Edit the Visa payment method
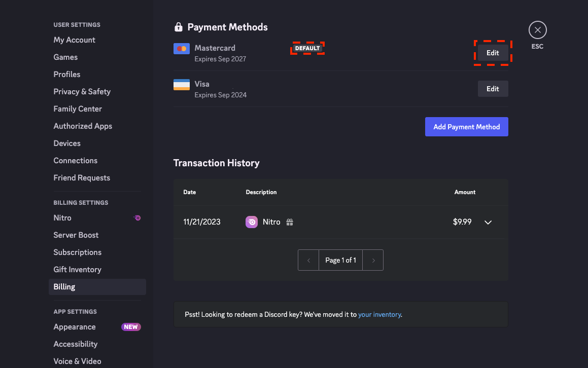This screenshot has height=368, width=588. (x=492, y=89)
